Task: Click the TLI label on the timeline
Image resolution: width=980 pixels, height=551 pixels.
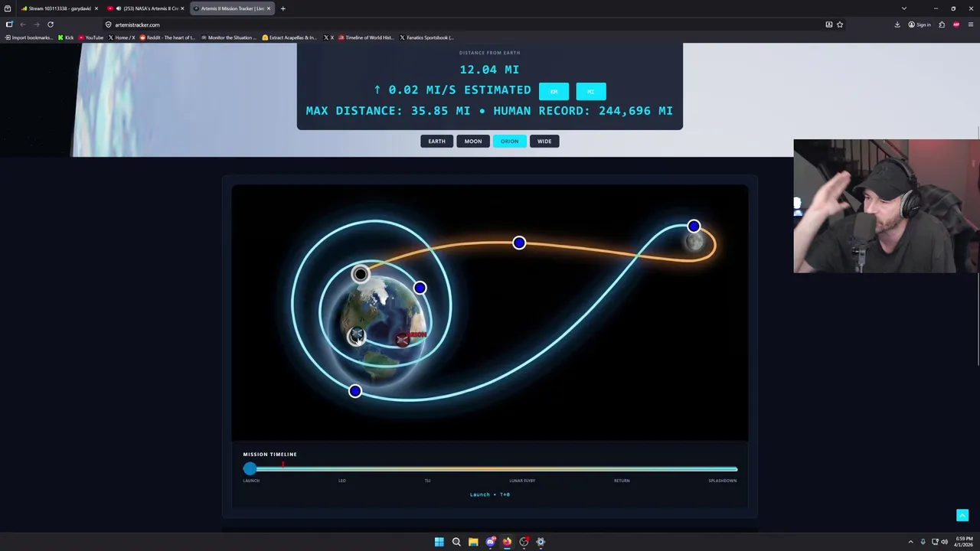Action: [x=427, y=481]
